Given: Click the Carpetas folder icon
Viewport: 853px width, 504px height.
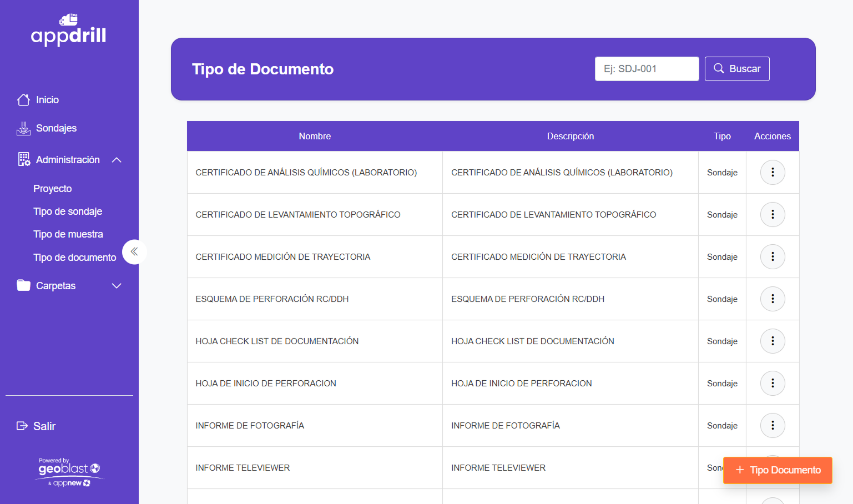Looking at the screenshot, I should pos(23,285).
